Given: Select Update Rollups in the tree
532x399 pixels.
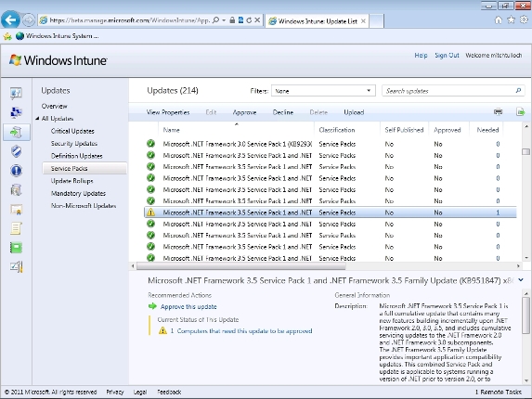Looking at the screenshot, I should tap(71, 181).
